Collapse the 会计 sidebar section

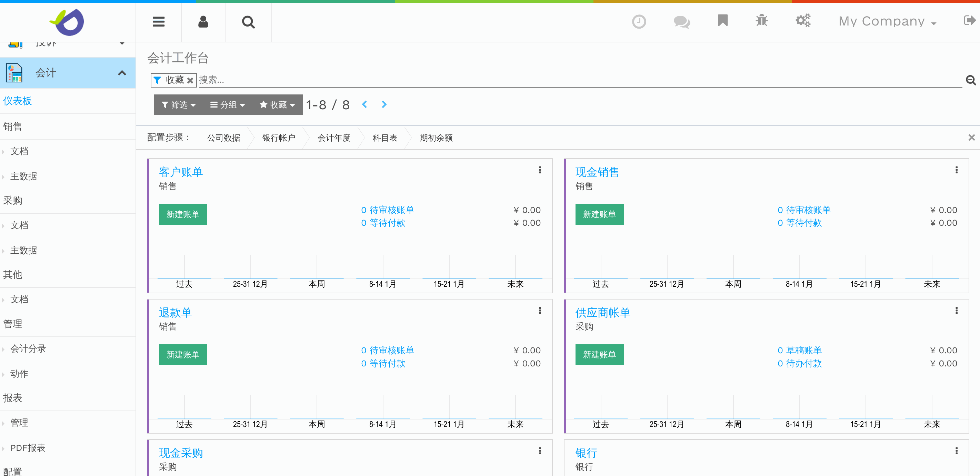[x=122, y=72]
